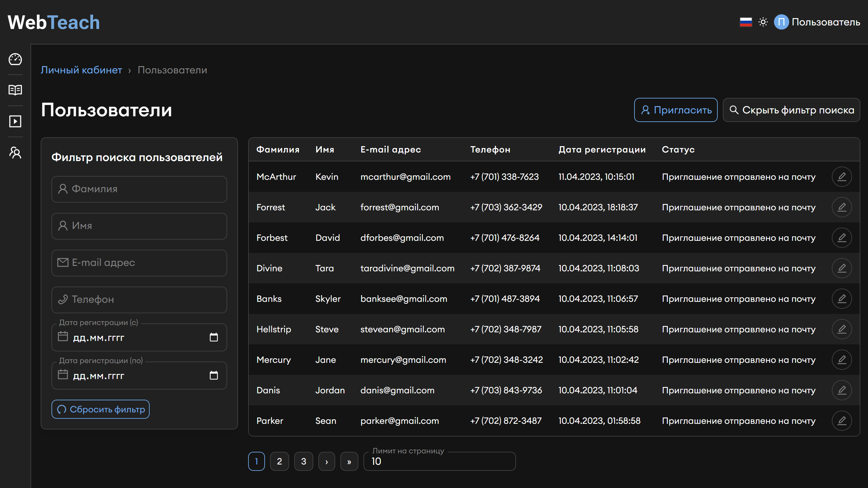This screenshot has width=868, height=488.
Task: Click edit pencil for McArthur row
Action: [841, 177]
